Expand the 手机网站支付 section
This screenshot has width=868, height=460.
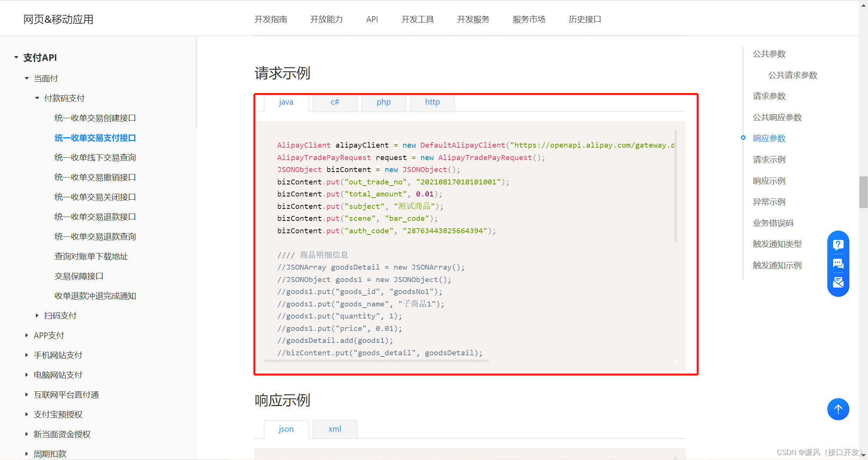(x=27, y=355)
